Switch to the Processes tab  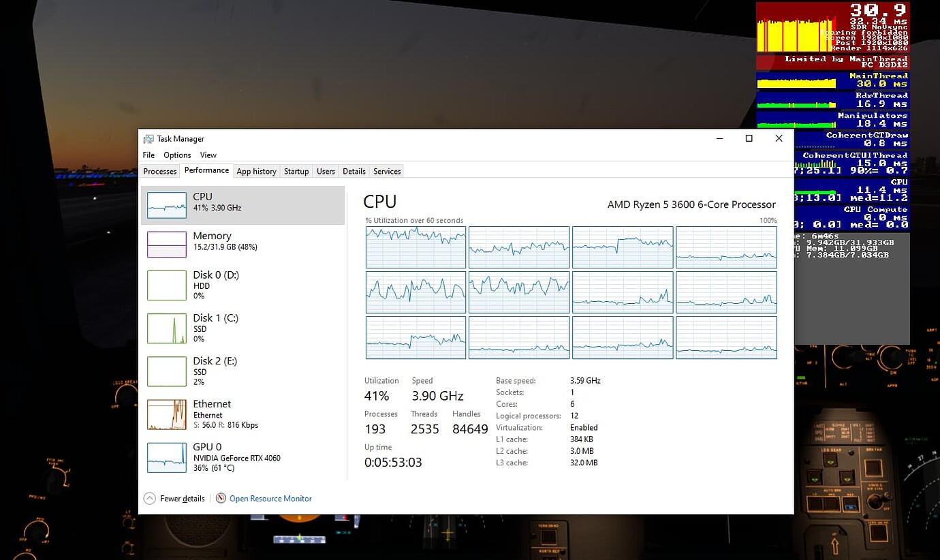pos(159,171)
